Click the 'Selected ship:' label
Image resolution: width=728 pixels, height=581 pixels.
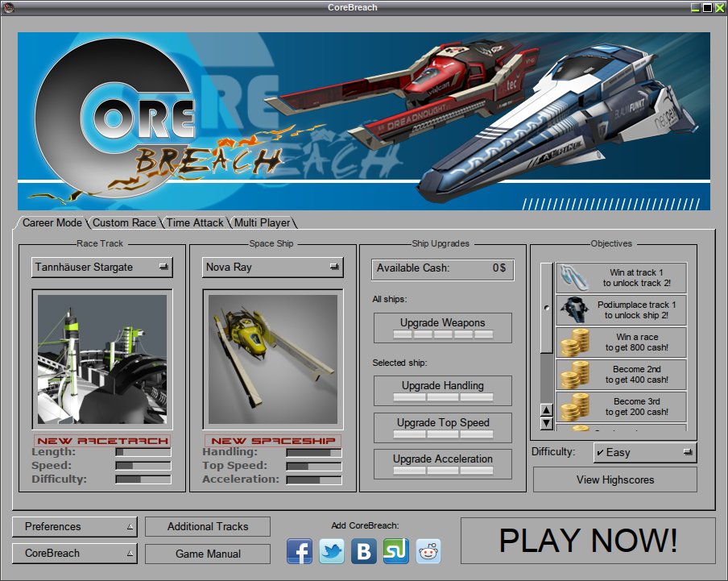pyautogui.click(x=399, y=363)
